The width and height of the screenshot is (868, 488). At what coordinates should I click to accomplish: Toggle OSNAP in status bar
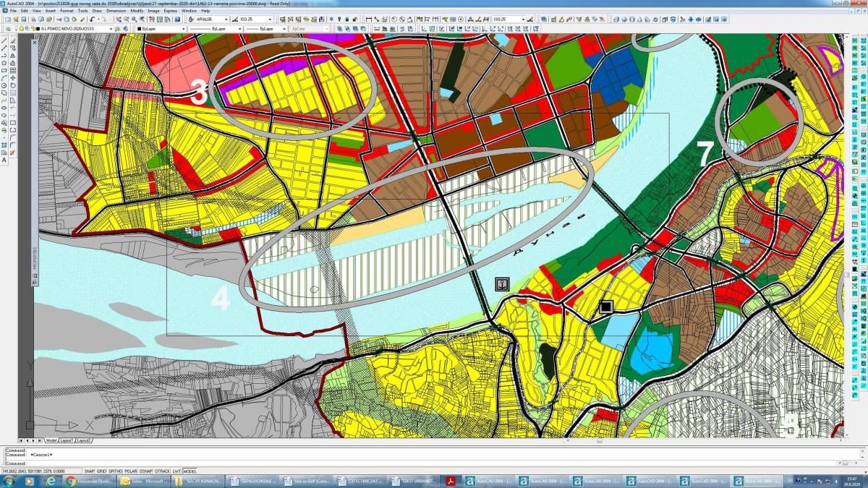pyautogui.click(x=145, y=471)
